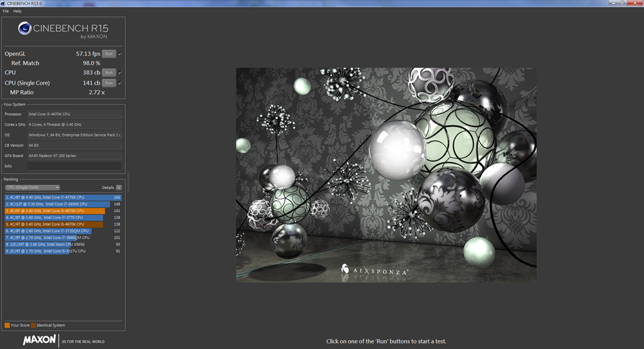Image resolution: width=644 pixels, height=349 pixels.
Task: Click the Cinebench title bar app icon
Action: click(x=3, y=3)
